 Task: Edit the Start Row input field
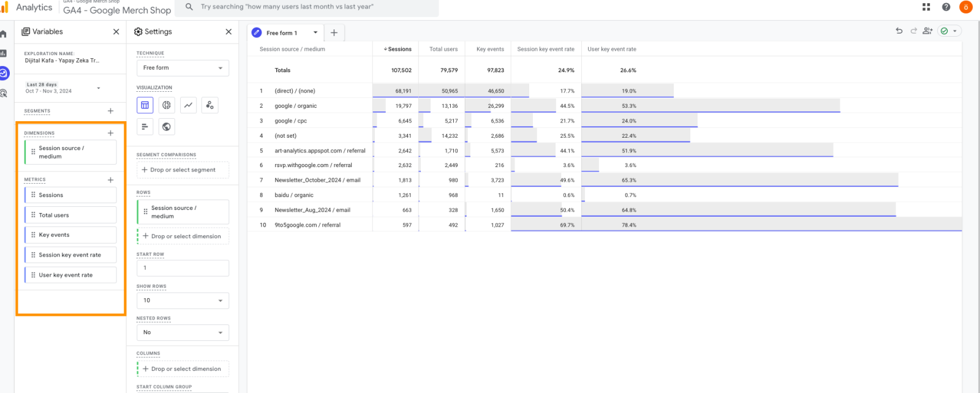point(183,268)
